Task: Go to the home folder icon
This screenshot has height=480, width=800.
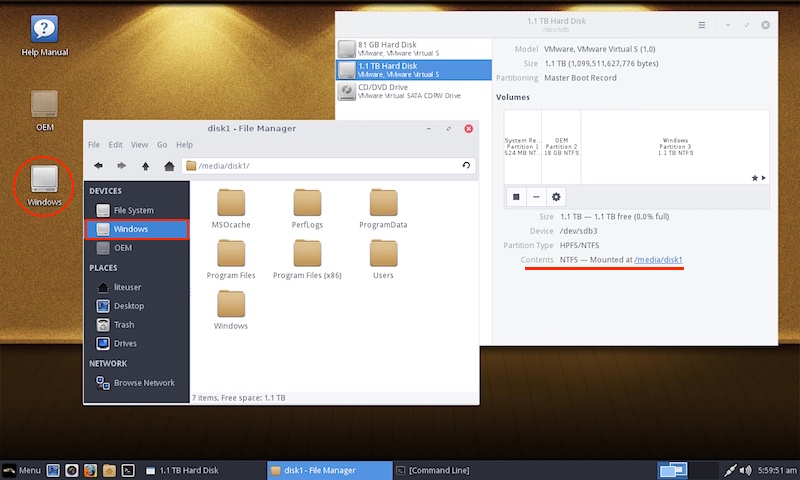Action: coord(170,165)
